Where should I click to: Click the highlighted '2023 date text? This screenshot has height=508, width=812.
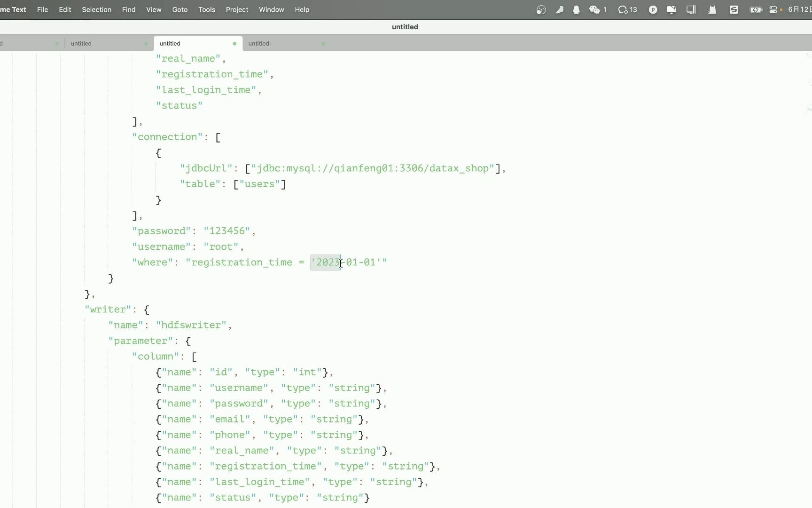tap(326, 262)
